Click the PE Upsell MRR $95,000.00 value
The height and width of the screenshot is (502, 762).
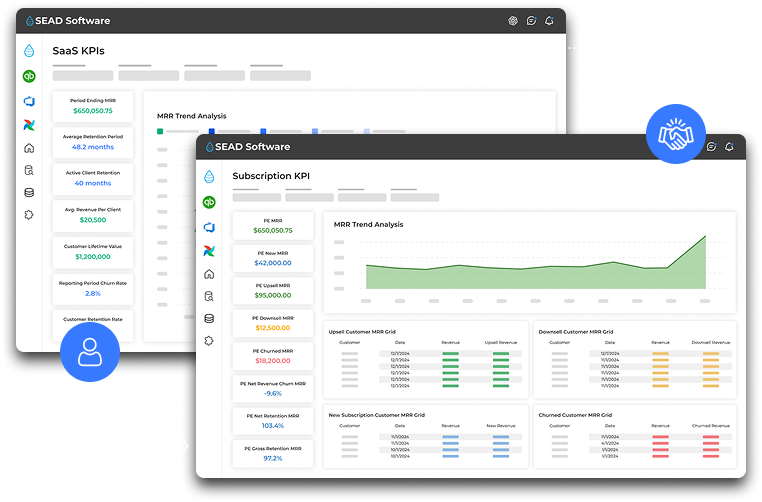(273, 295)
